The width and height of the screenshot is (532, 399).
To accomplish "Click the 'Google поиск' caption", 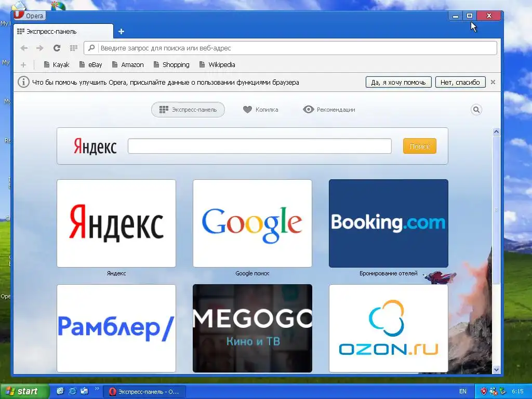I will 252,273.
